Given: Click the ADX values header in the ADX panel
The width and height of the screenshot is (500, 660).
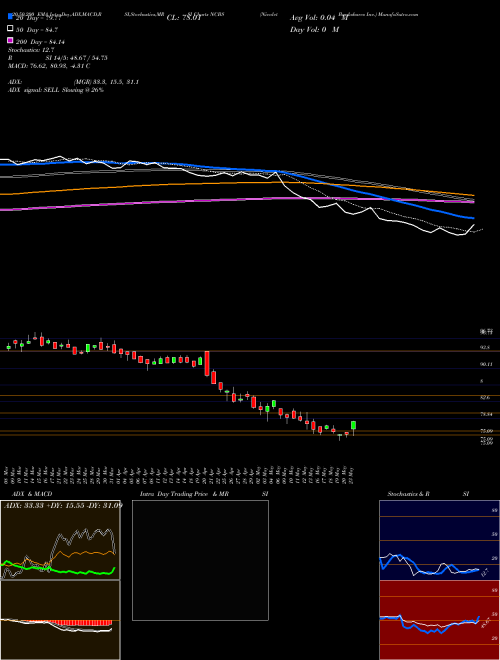Looking at the screenshot, I should (x=63, y=505).
